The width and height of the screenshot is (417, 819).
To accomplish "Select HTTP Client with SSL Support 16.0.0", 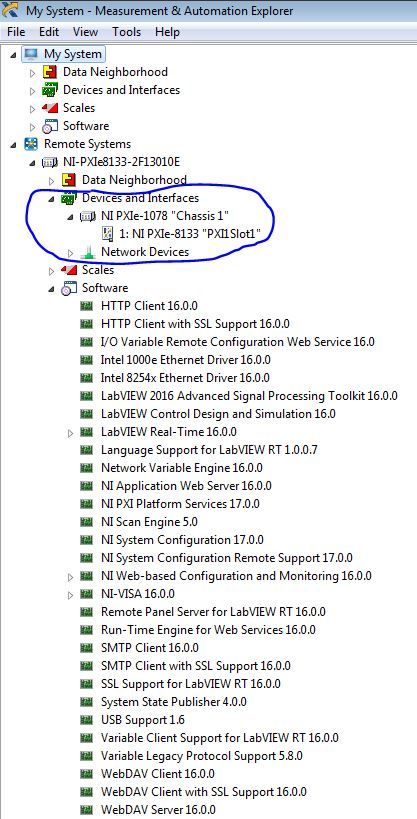I will 195,324.
